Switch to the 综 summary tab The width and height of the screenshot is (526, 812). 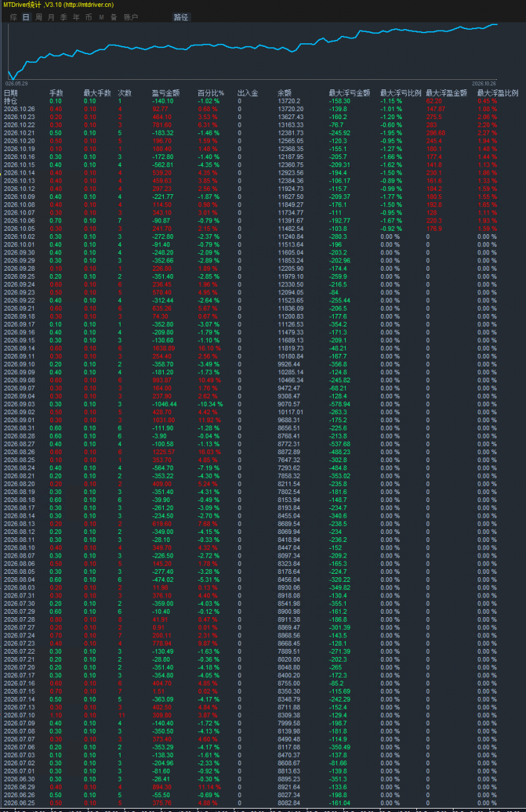pyautogui.click(x=14, y=17)
